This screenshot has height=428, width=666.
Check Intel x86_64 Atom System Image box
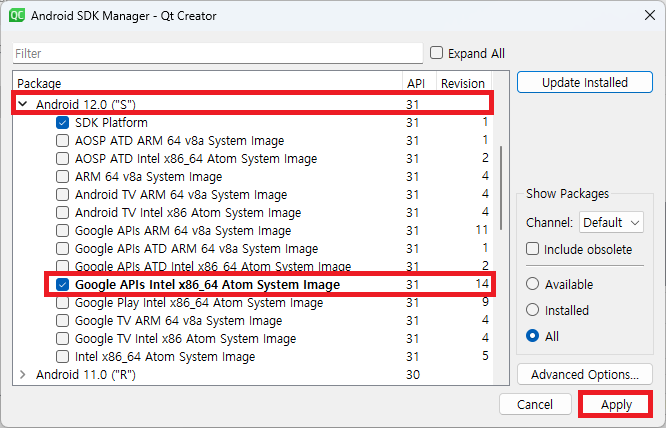click(62, 357)
